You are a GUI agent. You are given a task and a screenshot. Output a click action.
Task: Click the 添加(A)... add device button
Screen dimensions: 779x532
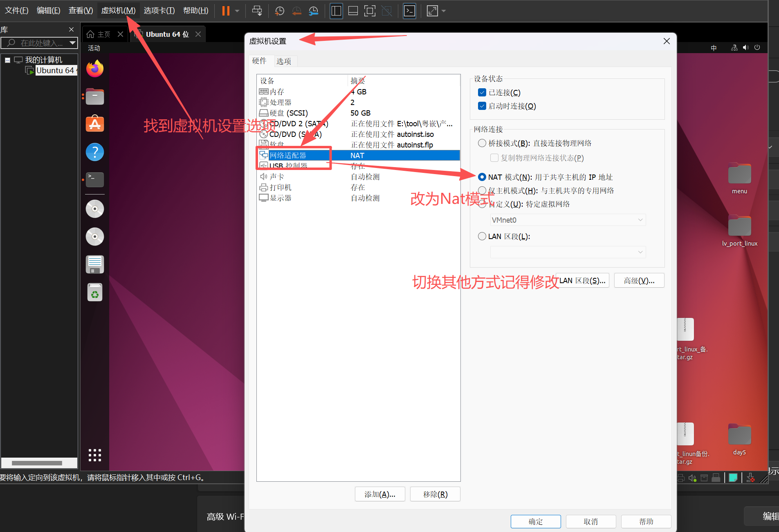point(380,494)
